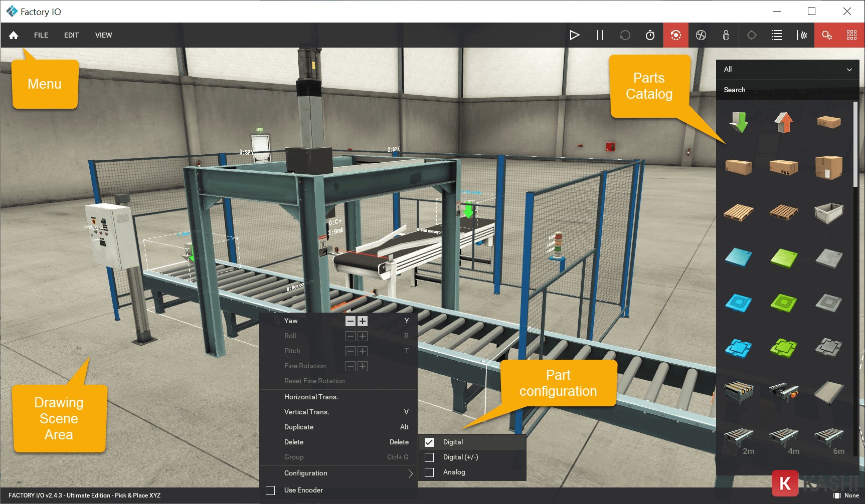Open the sensors tags icon
The image size is (865, 504).
pyautogui.click(x=801, y=35)
